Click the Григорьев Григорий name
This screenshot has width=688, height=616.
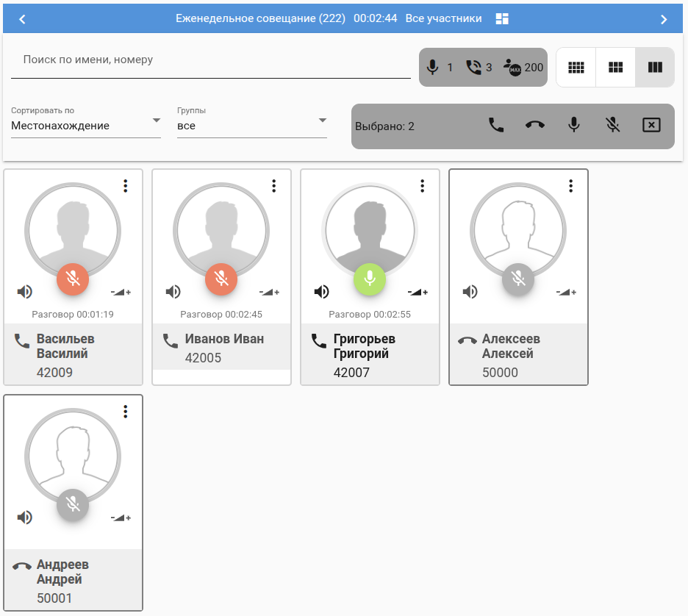point(364,345)
